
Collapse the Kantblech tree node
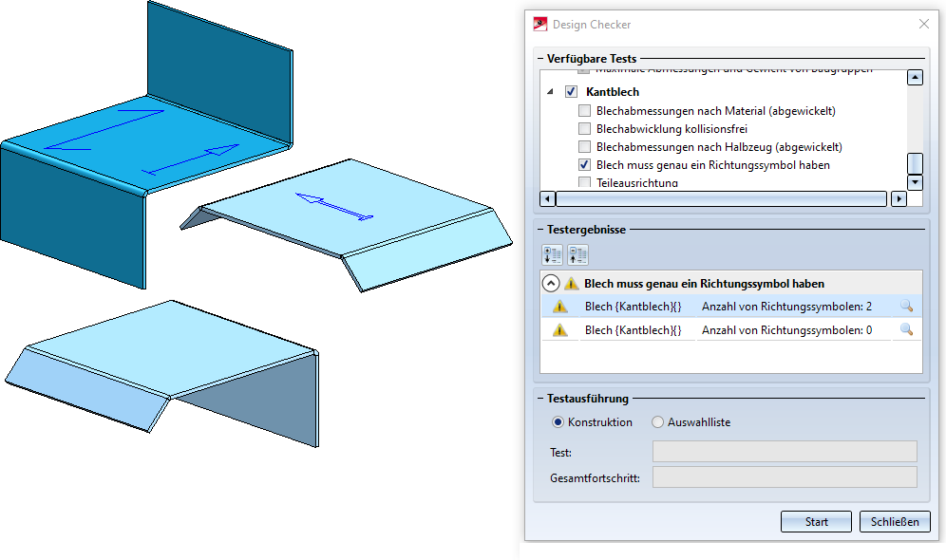point(550,92)
